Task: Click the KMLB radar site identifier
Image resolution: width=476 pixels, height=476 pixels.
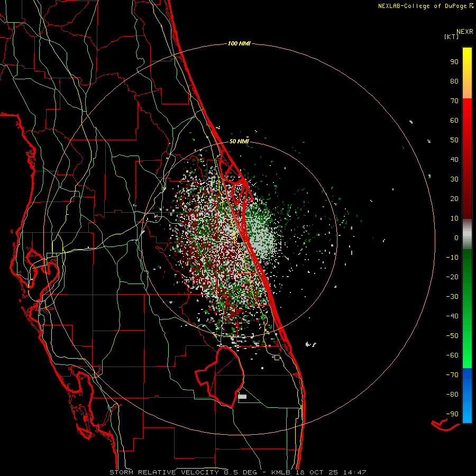Action: pyautogui.click(x=280, y=472)
